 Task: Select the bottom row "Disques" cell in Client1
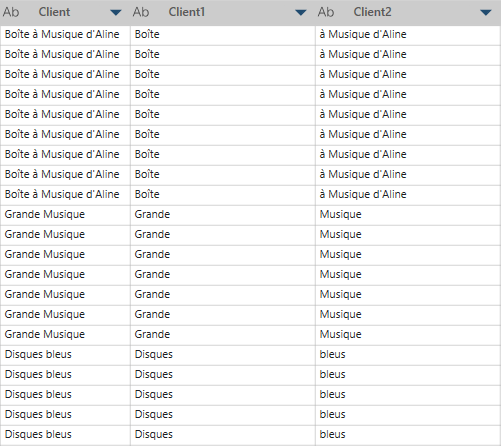(x=223, y=435)
